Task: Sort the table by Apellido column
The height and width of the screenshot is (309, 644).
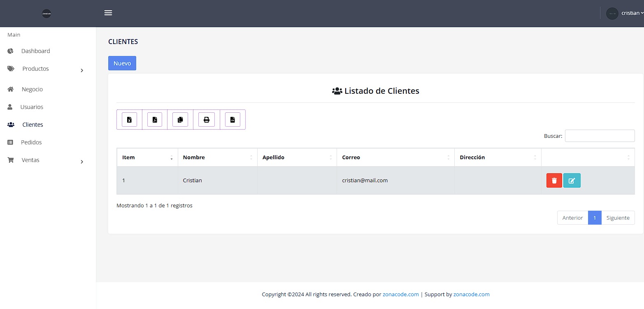Action: [x=297, y=158]
